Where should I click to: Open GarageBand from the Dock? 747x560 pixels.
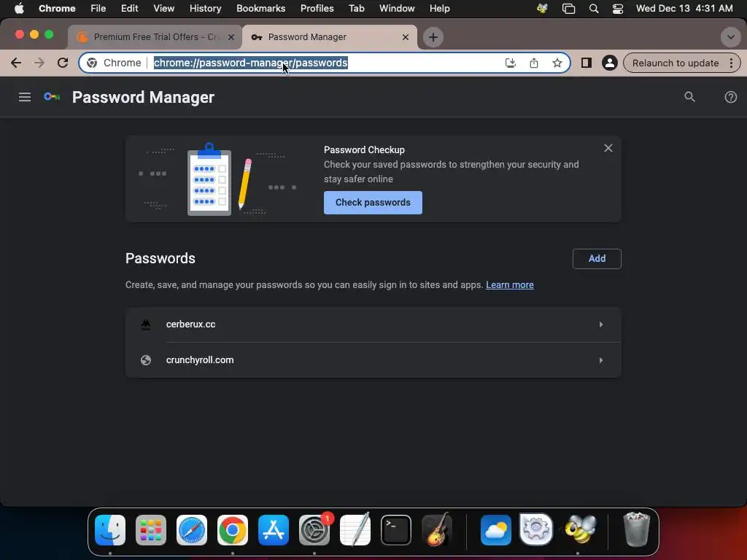click(x=437, y=529)
